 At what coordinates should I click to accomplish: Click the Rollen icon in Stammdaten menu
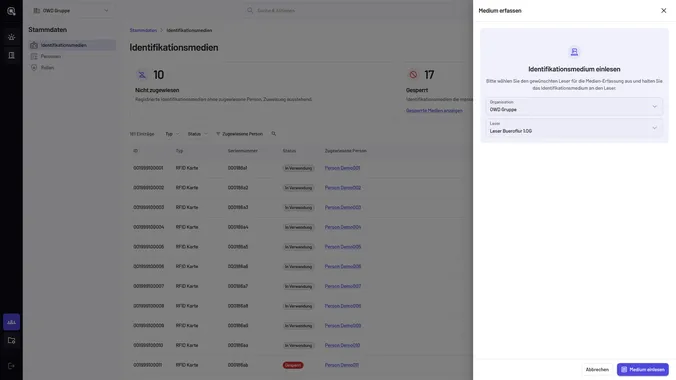tap(34, 68)
